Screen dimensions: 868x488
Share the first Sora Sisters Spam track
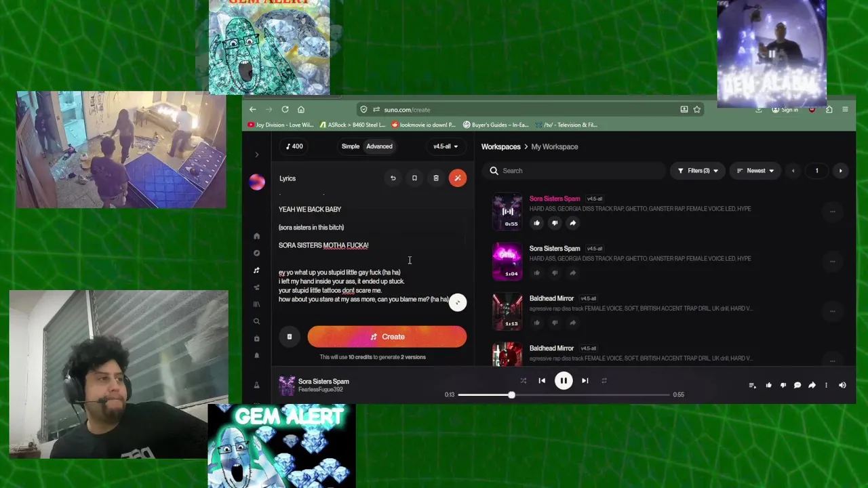pyautogui.click(x=572, y=223)
